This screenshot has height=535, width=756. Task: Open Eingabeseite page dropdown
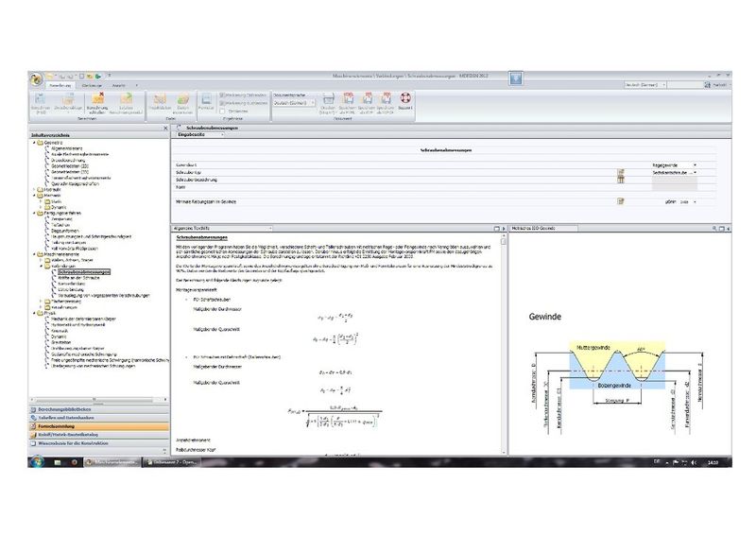(x=222, y=135)
